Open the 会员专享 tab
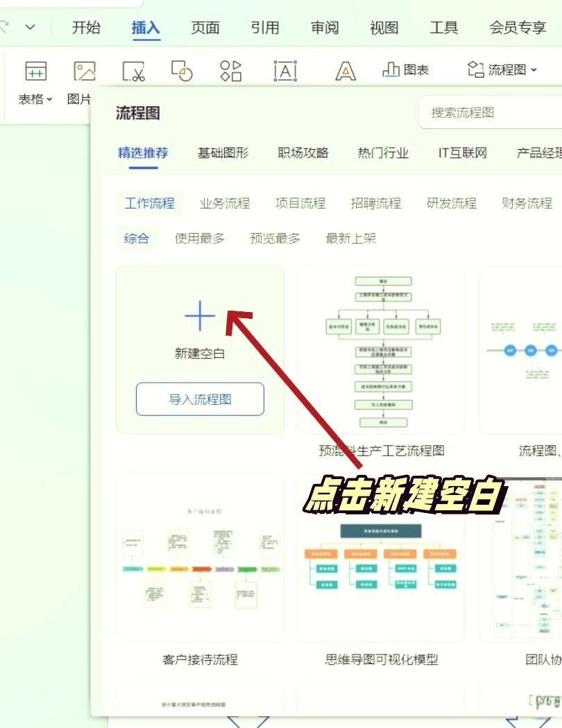 point(518,28)
